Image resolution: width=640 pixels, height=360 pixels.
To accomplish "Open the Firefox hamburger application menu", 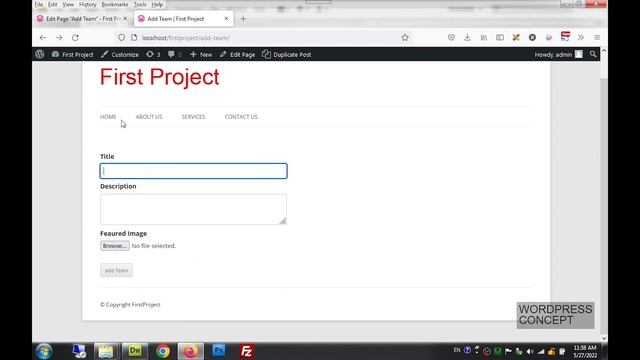I will pyautogui.click(x=597, y=38).
